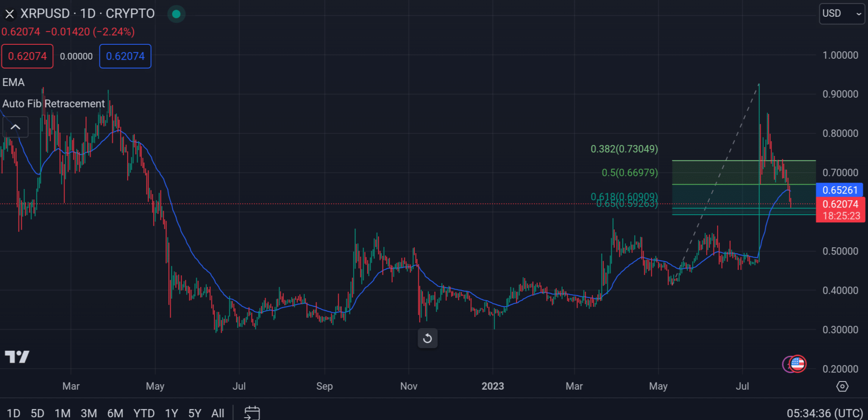Click the 0.5(0.66979) Fib level label

[x=630, y=172]
